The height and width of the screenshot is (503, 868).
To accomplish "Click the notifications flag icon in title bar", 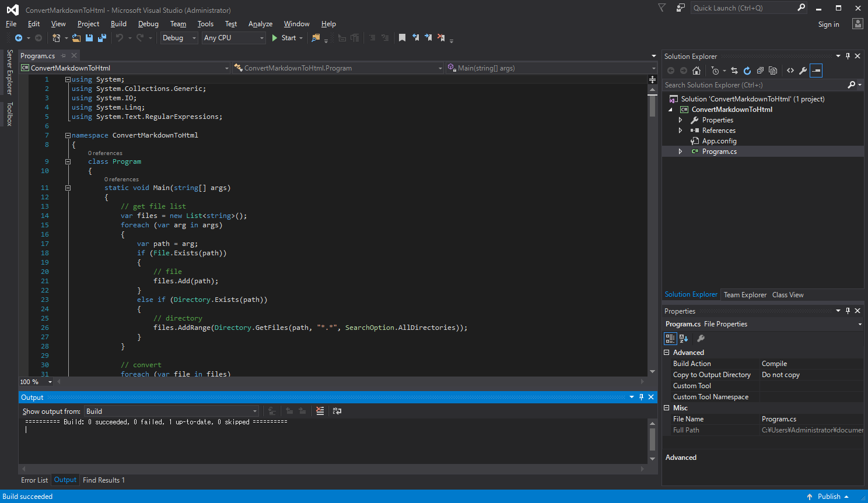I will pyautogui.click(x=661, y=8).
